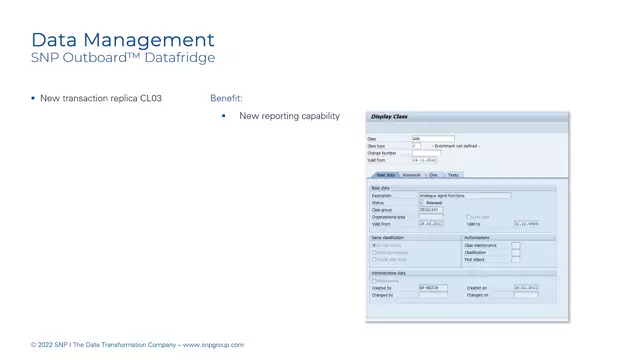The width and height of the screenshot is (640, 360).
Task: Click the 'Data Management' slide title
Action: tap(123, 40)
